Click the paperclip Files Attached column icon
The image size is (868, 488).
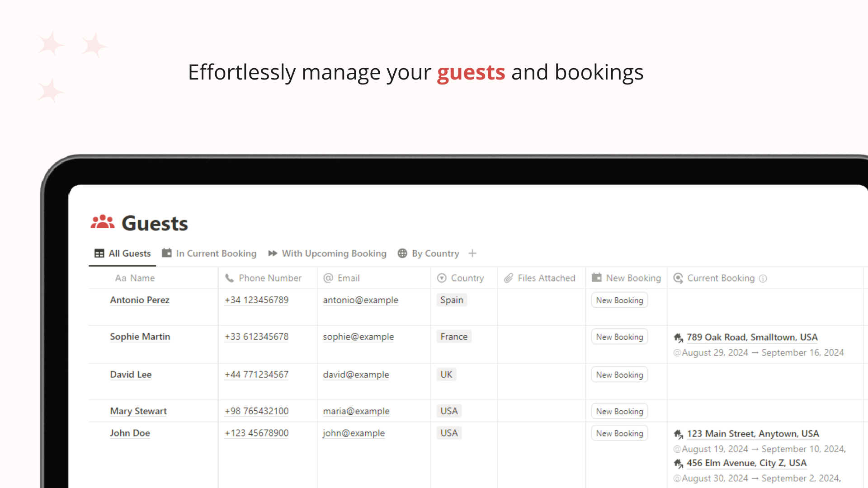click(x=509, y=278)
